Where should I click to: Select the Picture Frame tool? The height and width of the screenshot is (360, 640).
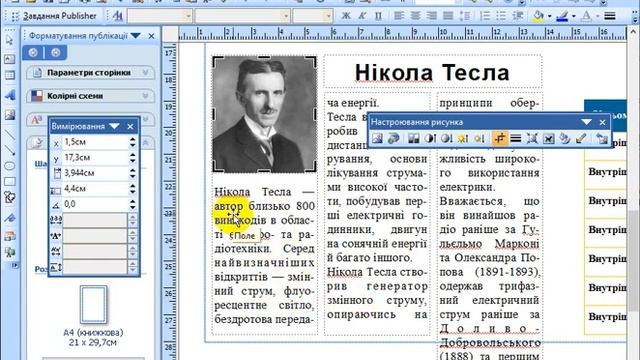coord(10,115)
